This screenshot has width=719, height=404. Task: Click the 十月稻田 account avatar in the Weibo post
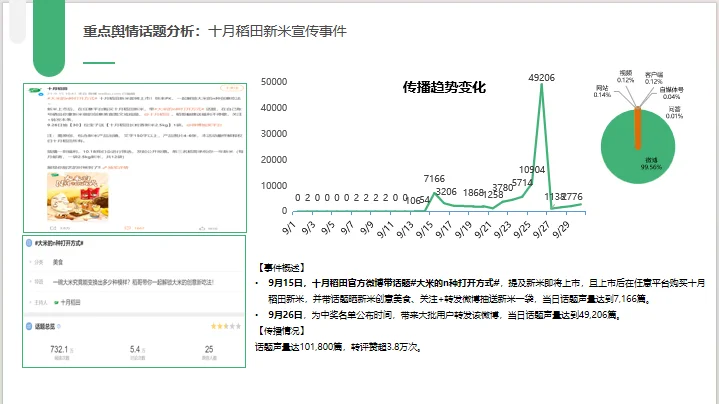[35, 91]
